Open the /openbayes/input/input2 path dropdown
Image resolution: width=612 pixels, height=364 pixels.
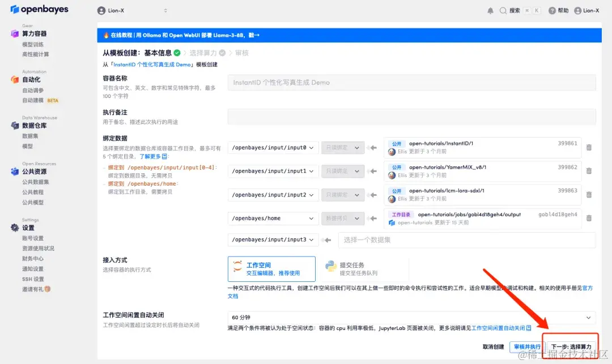coord(273,195)
